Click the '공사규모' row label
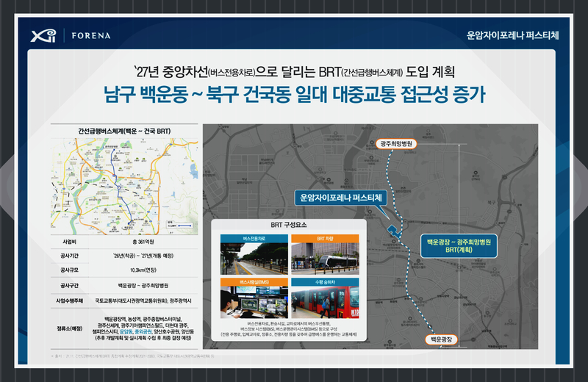 (x=69, y=270)
